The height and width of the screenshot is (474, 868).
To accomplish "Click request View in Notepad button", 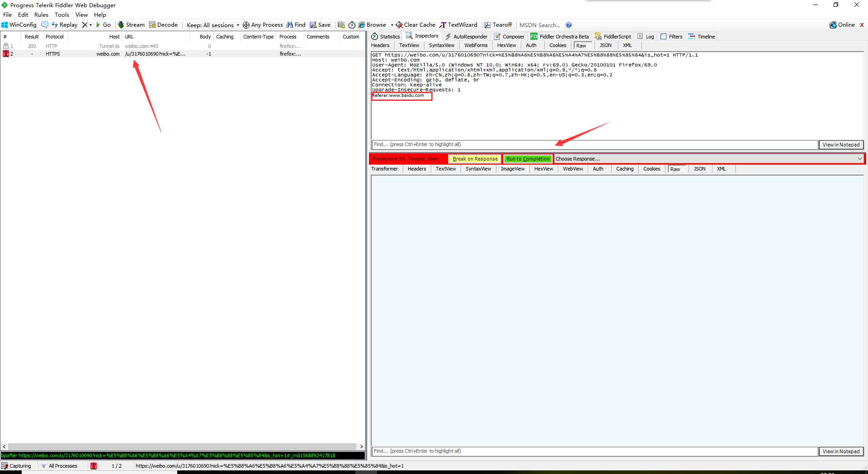I will 841,145.
